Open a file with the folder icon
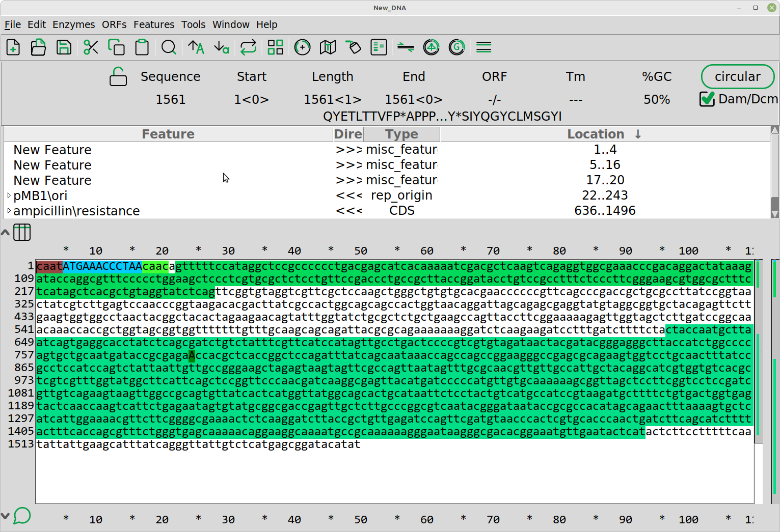 pos(38,47)
